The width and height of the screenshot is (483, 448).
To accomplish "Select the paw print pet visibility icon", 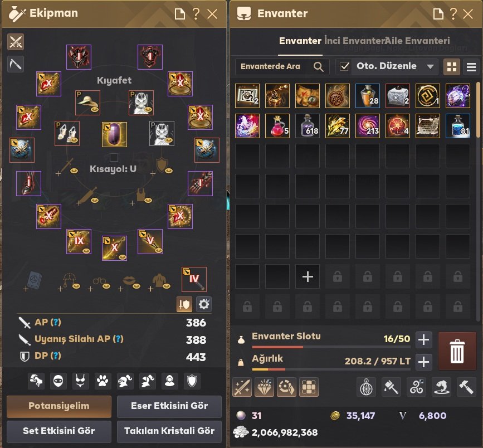I will coord(103,381).
